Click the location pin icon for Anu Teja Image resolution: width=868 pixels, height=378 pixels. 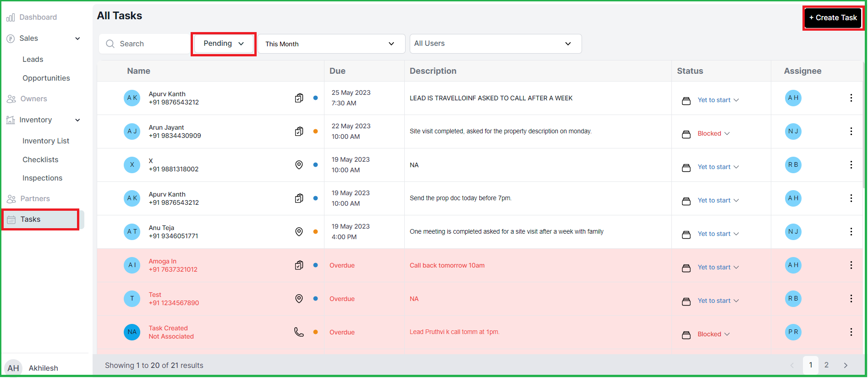tap(299, 232)
